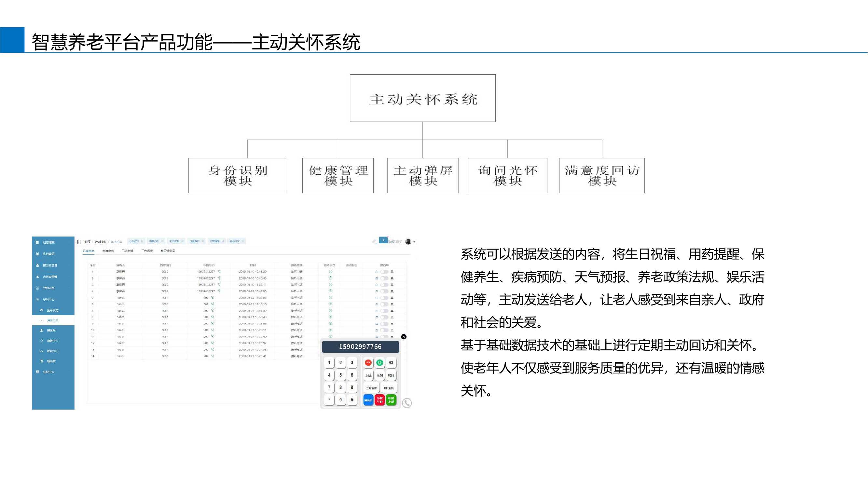Viewport: 868px width, 488px height.
Task: Click the blue notification icon in header
Action: click(383, 240)
